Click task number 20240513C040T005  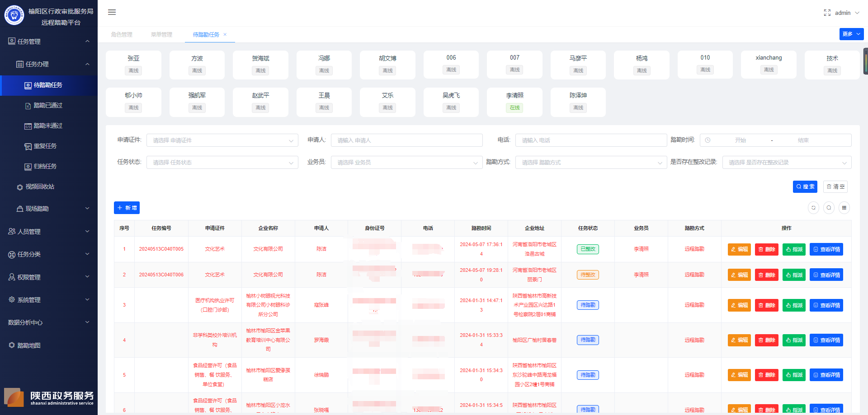(x=161, y=249)
